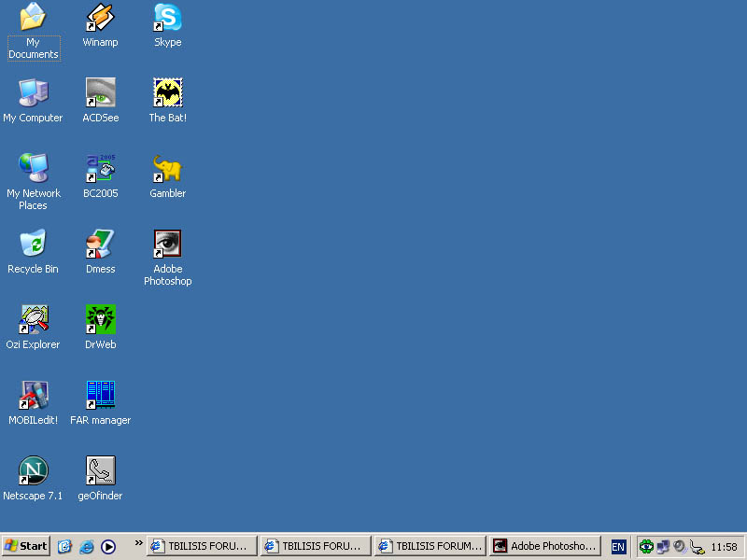The width and height of the screenshot is (747, 560).
Task: Expand hidden quick launch items chevron
Action: tap(138, 543)
